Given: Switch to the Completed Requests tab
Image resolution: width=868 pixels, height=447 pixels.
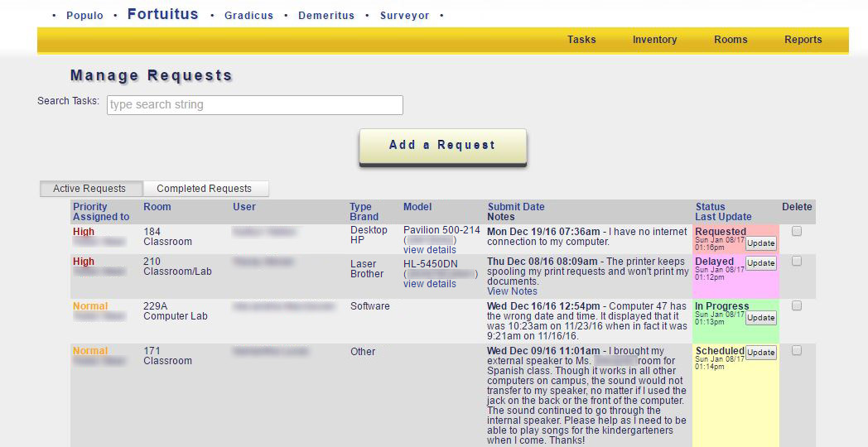Looking at the screenshot, I should [x=205, y=189].
